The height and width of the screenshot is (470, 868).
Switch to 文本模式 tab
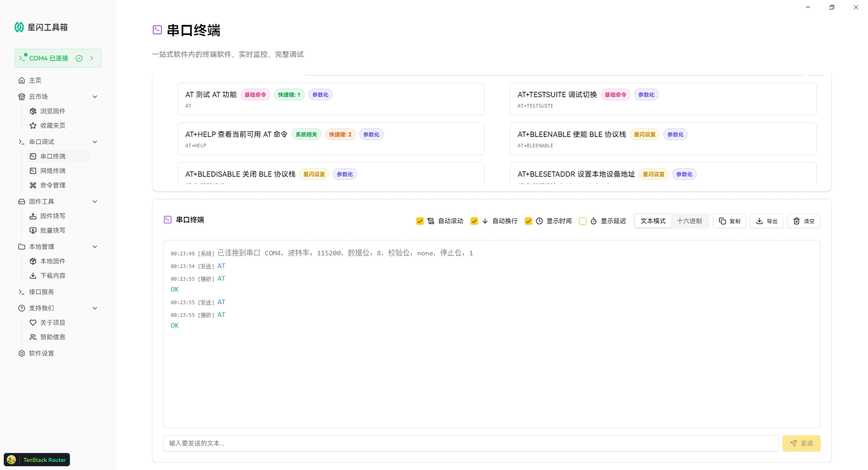coord(653,221)
